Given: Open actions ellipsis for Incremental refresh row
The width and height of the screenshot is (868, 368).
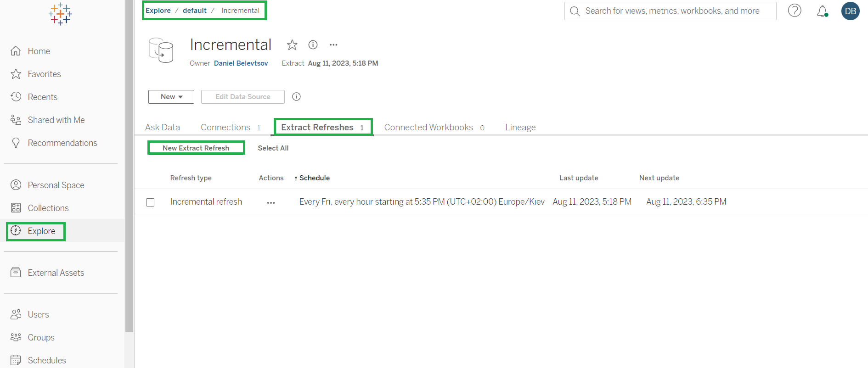Looking at the screenshot, I should [x=271, y=202].
